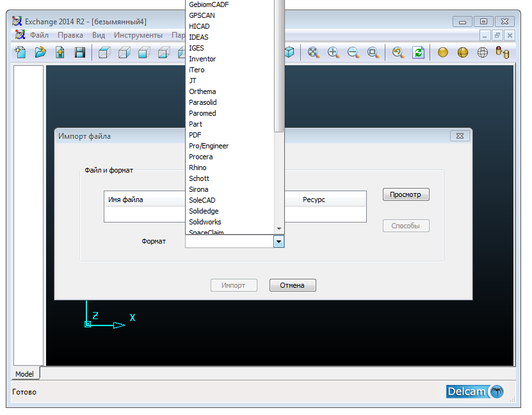The height and width of the screenshot is (415, 532).
Task: Click the New model toolbar icon
Action: pyautogui.click(x=20, y=52)
